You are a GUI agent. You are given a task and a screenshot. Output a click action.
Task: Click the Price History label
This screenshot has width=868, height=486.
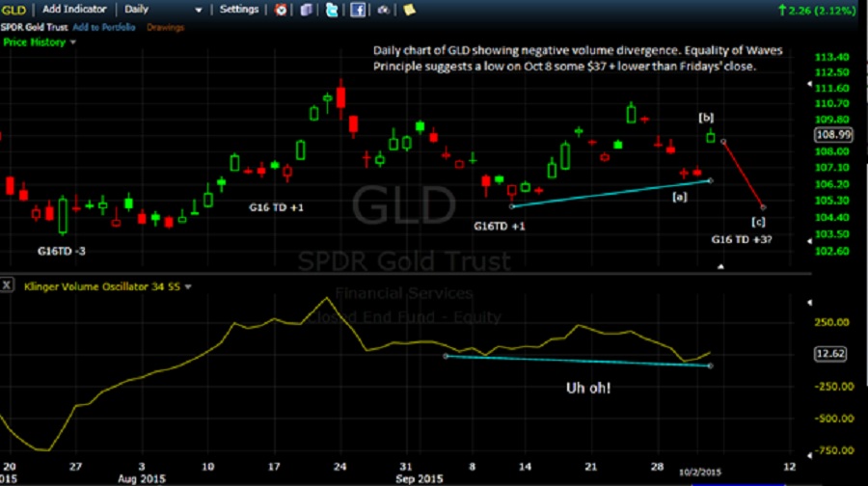[35, 42]
